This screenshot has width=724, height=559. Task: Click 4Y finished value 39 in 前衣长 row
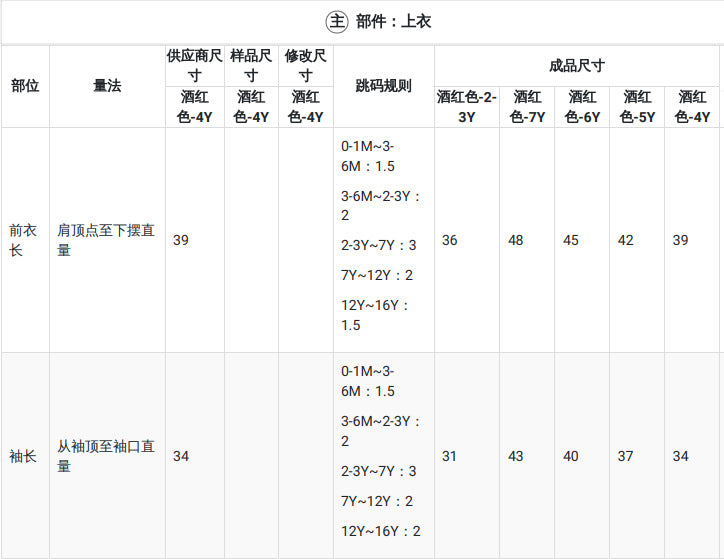pos(681,240)
